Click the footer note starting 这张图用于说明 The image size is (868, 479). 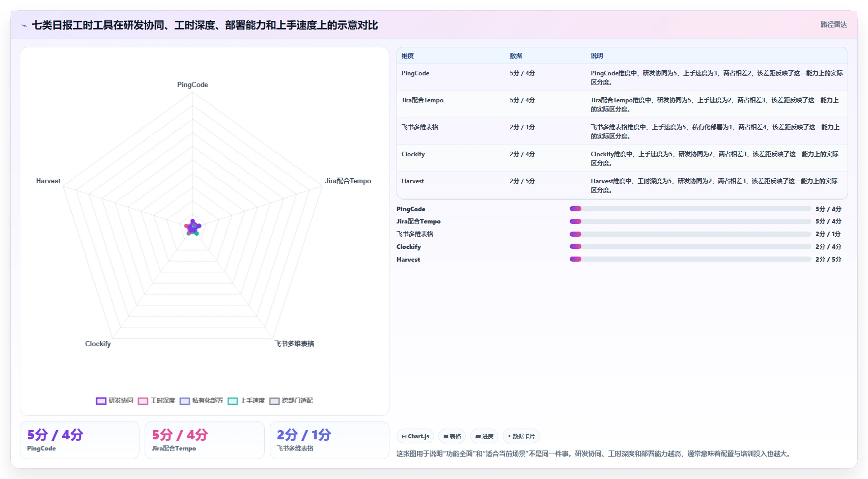click(595, 454)
